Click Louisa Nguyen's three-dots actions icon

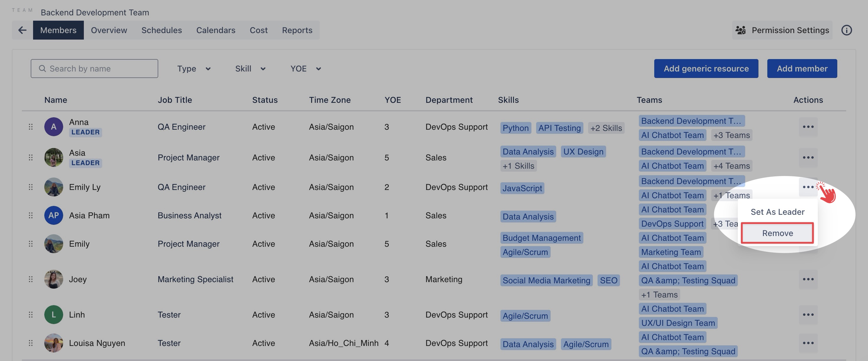pyautogui.click(x=808, y=343)
